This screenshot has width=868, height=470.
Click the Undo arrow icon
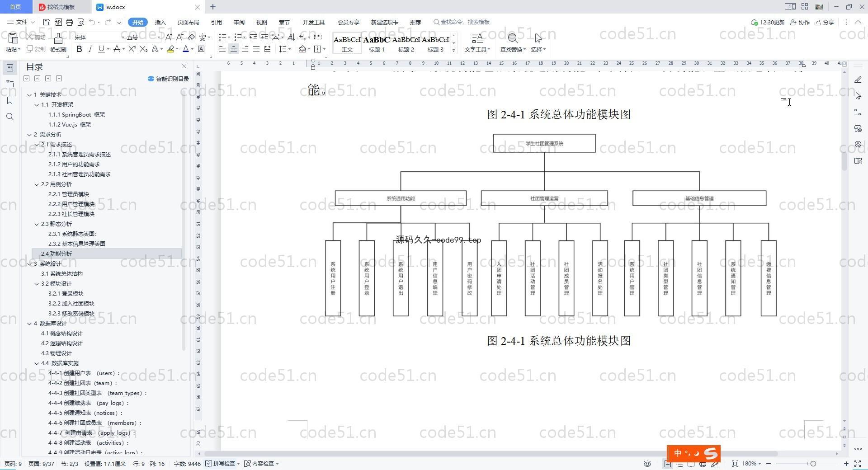point(92,22)
